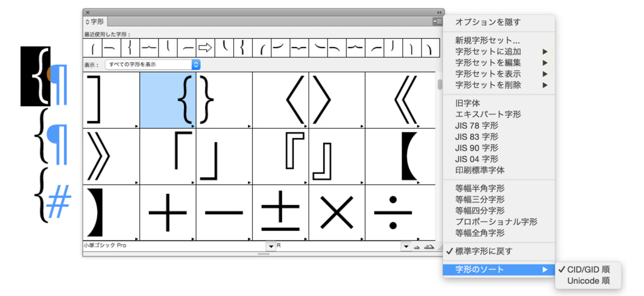Select the Unicode 順 sort option
This screenshot has width=644, height=296.
(588, 281)
